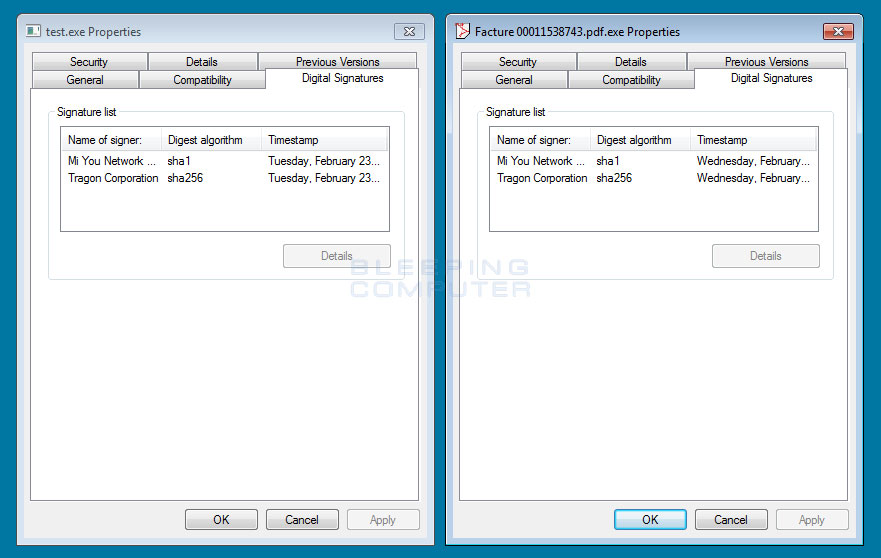
Task: Click sha1 cell in test.exe signature list
Action: (x=179, y=161)
